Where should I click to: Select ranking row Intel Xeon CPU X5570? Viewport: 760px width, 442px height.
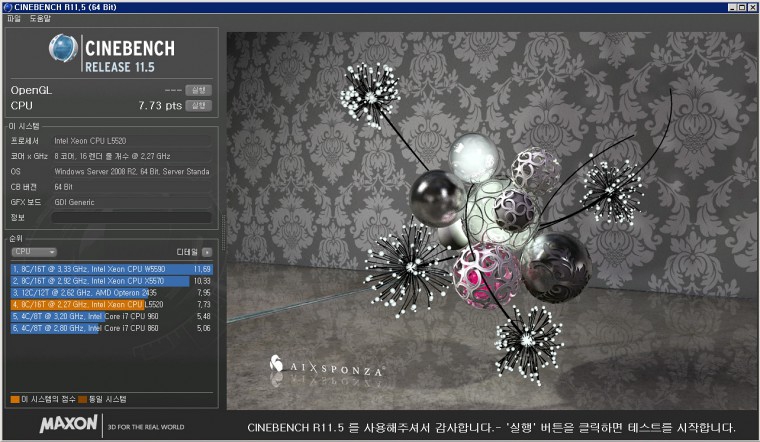111,281
